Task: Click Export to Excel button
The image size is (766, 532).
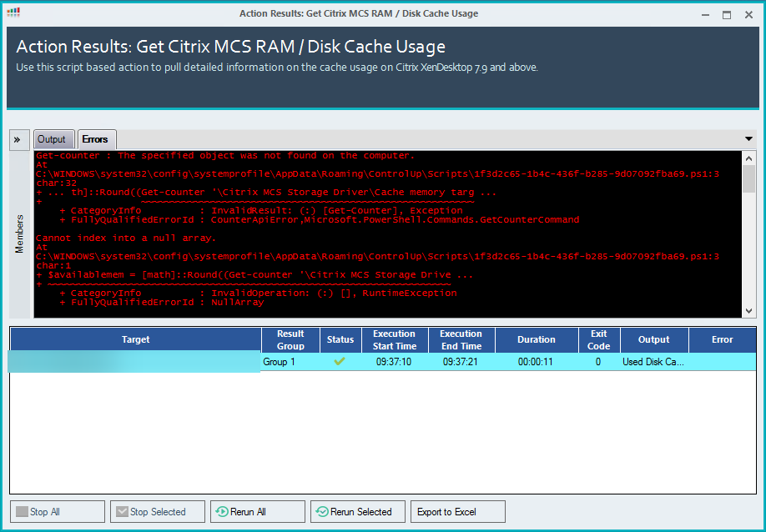Action: point(458,511)
